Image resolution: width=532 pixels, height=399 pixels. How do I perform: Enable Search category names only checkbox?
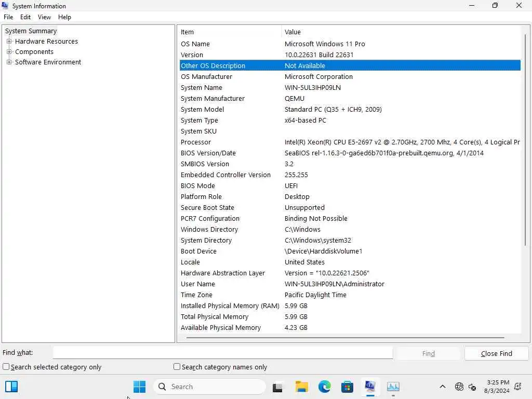tap(177, 366)
